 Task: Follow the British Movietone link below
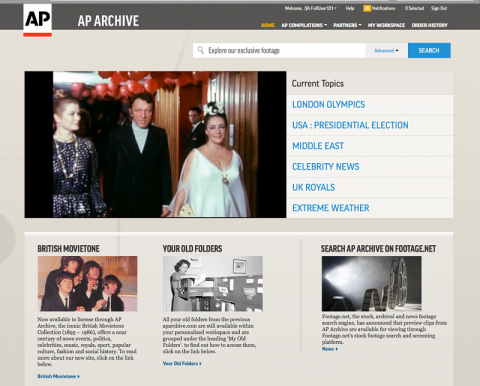(58, 376)
